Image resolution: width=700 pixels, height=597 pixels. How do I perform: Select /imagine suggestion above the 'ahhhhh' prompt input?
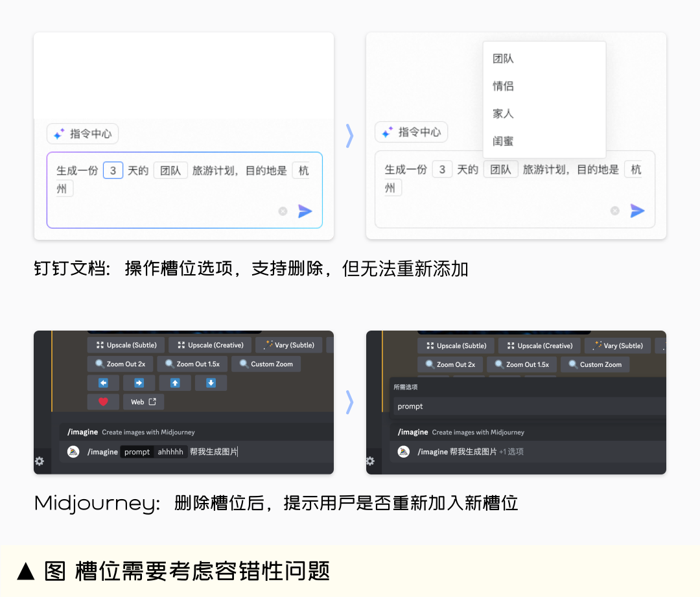[x=196, y=432]
